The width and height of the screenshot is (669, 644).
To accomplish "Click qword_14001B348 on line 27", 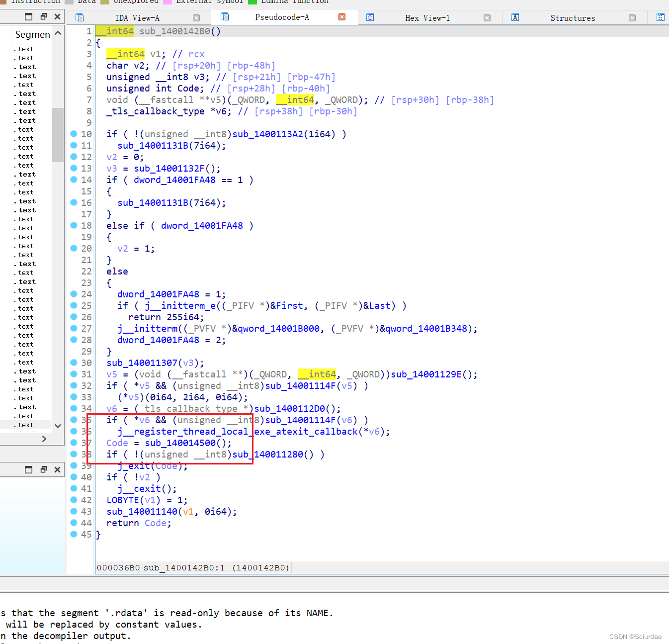I will (x=426, y=329).
